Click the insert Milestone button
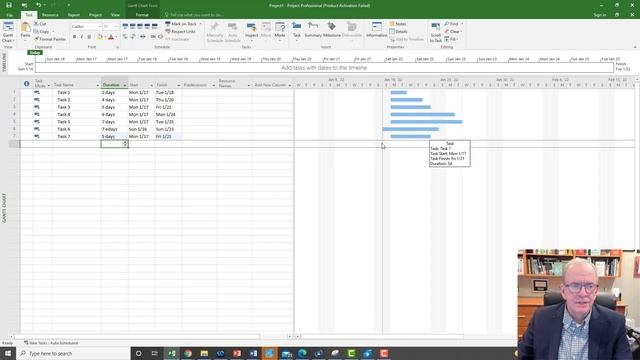 click(x=331, y=30)
